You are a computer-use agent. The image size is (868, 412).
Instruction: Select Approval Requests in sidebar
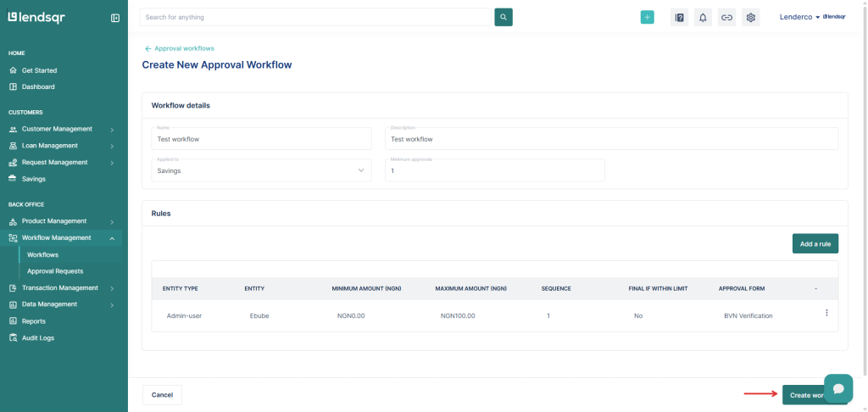pyautogui.click(x=55, y=271)
